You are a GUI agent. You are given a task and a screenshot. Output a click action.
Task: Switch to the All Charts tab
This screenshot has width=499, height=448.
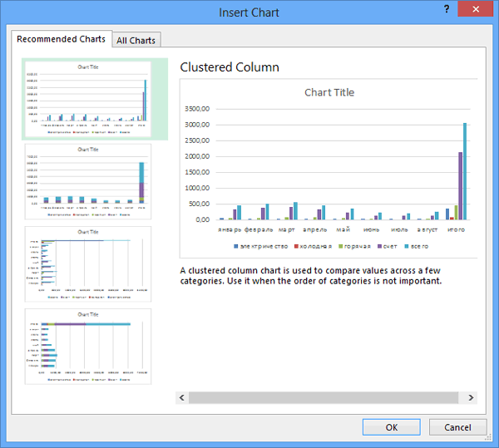(136, 40)
